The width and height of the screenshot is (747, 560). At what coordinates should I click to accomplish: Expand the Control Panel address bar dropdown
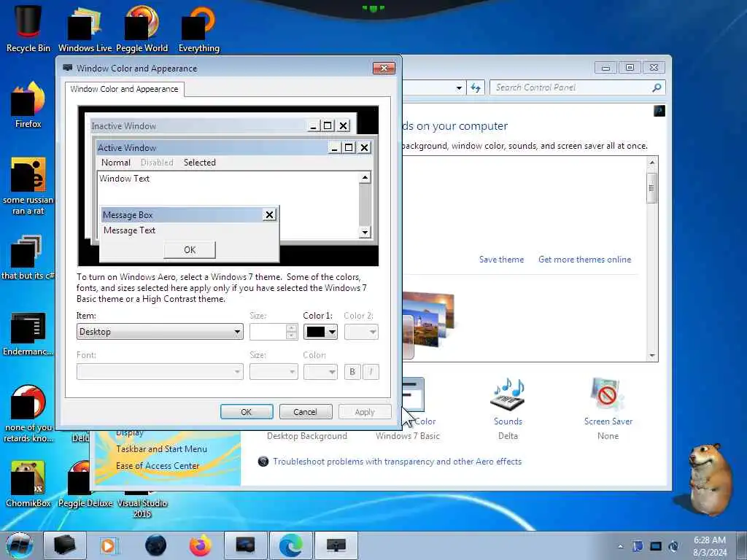(459, 87)
